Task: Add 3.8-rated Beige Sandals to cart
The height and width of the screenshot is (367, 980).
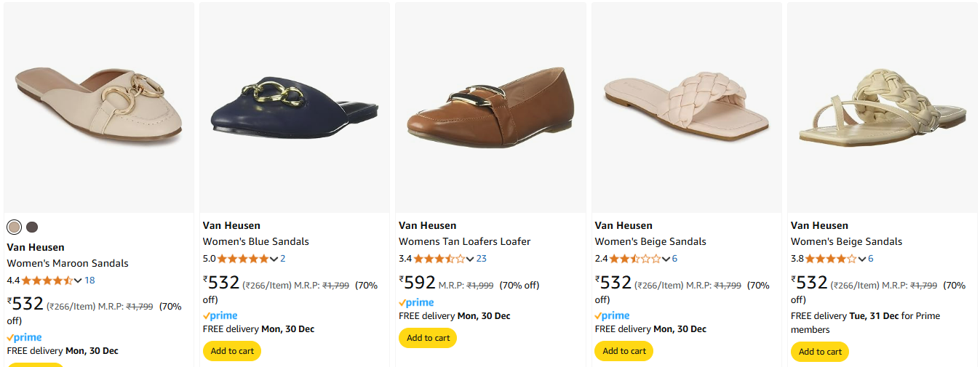Action: 820,352
